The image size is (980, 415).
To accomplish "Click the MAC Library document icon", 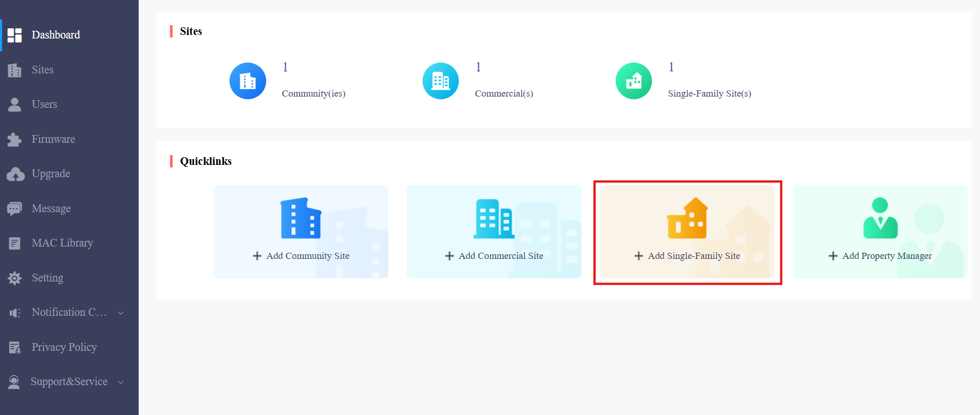I will coord(14,243).
